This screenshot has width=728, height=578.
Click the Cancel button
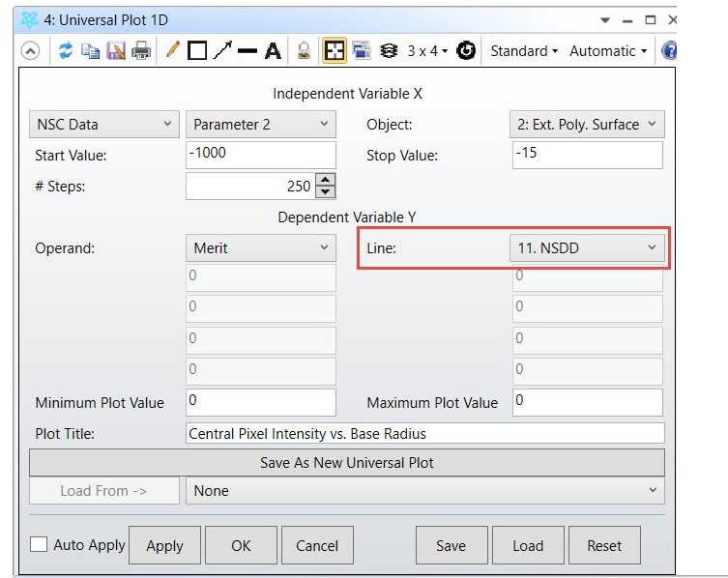pos(317,545)
